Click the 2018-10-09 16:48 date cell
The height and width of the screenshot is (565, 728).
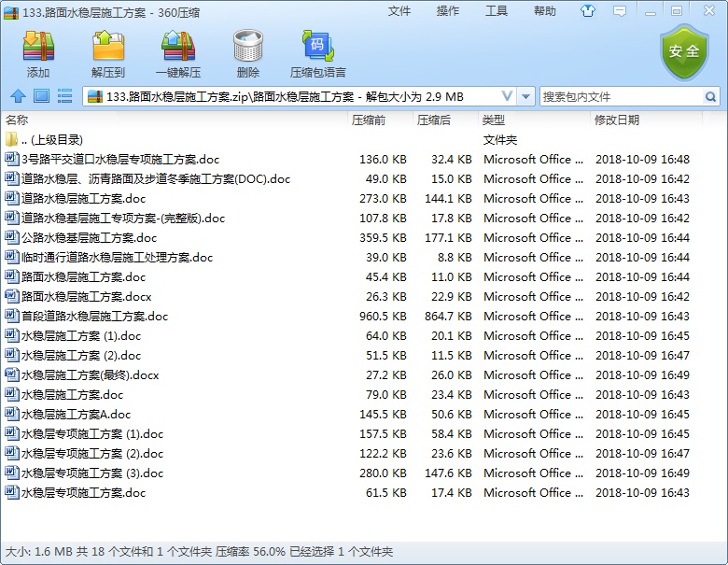pos(642,159)
